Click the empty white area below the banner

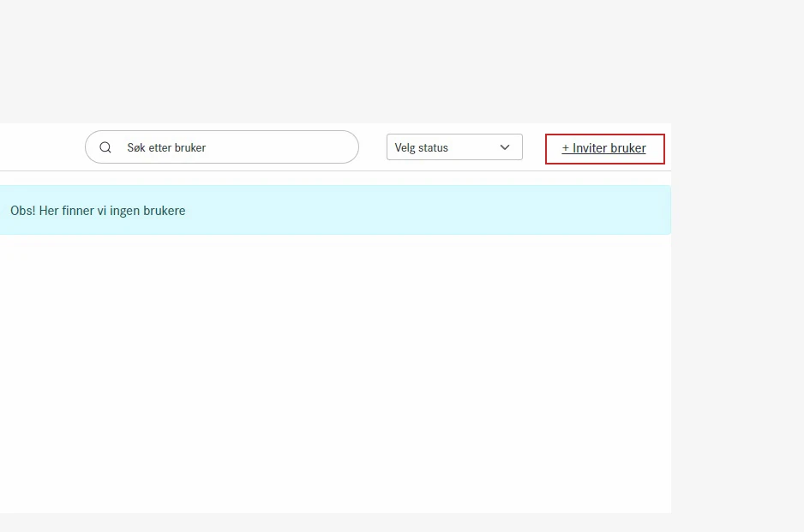334,368
